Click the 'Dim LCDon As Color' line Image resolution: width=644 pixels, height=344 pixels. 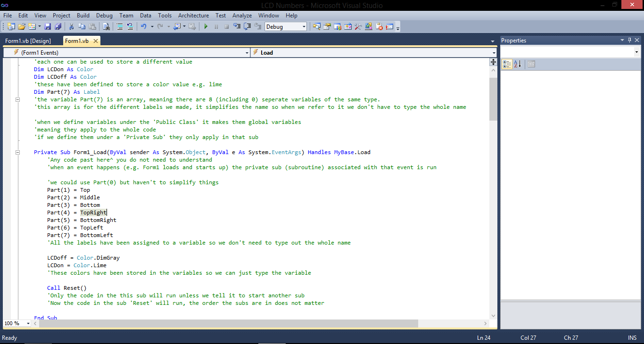[64, 69]
